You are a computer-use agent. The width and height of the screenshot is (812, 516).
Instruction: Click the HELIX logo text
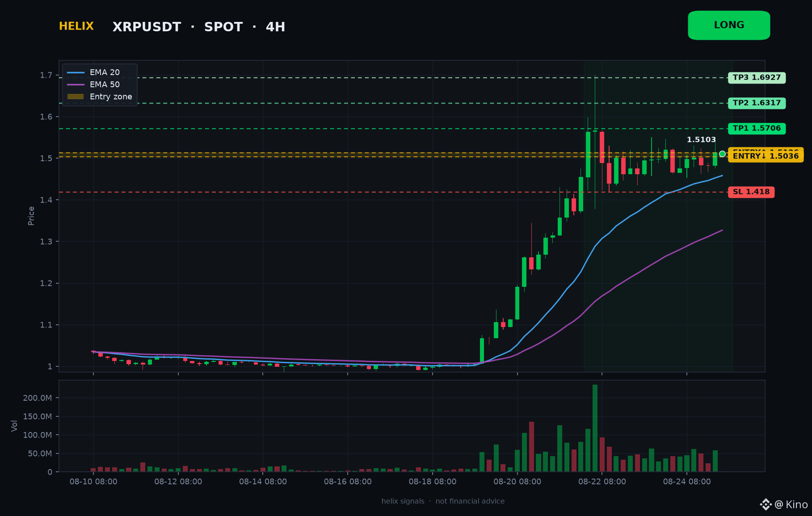point(76,26)
